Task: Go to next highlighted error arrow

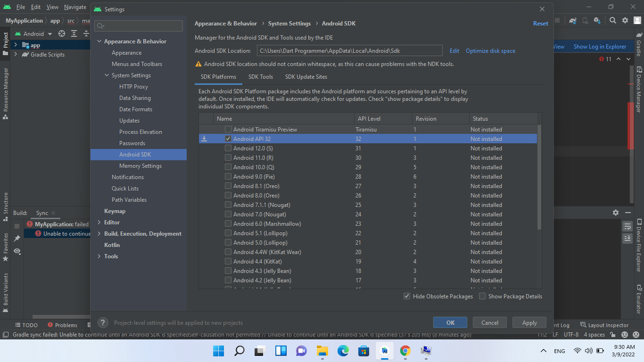Action: (x=628, y=59)
